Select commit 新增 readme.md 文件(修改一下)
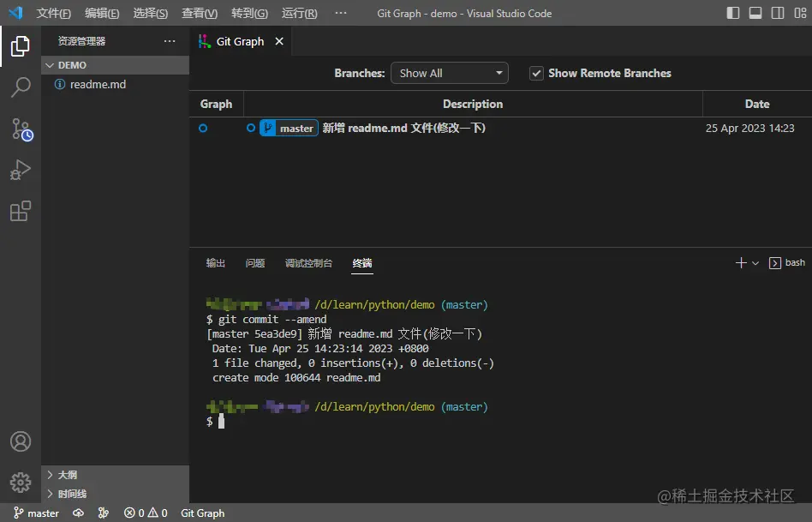This screenshot has height=522, width=812. 404,128
